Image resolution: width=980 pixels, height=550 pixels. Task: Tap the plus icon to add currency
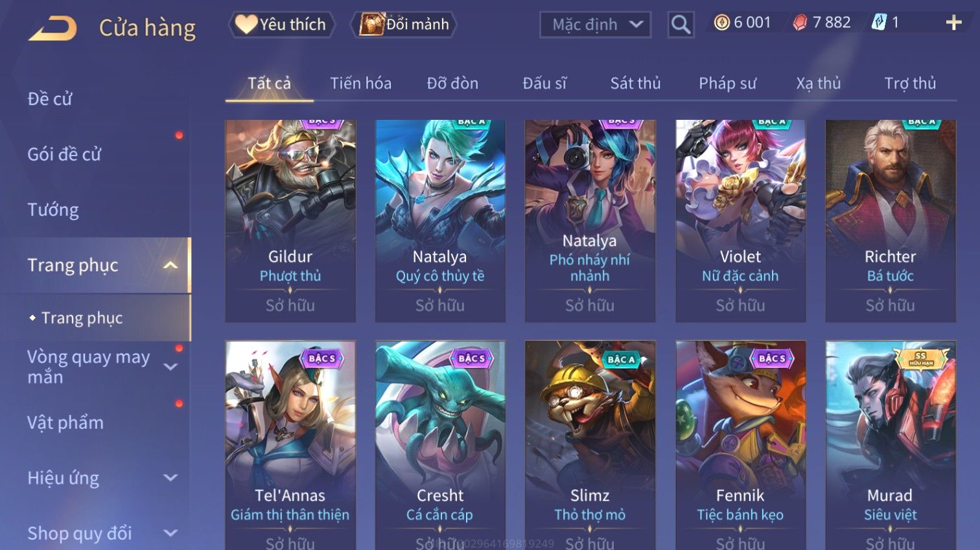click(x=953, y=23)
